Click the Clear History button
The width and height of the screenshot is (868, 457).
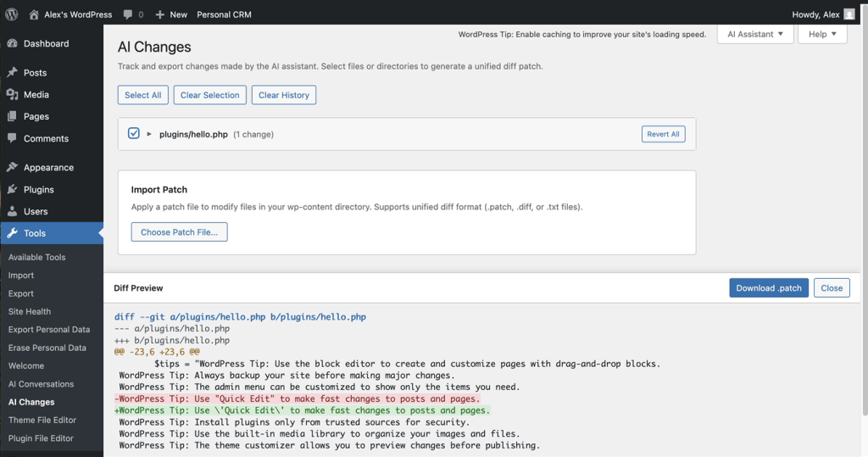click(x=283, y=95)
